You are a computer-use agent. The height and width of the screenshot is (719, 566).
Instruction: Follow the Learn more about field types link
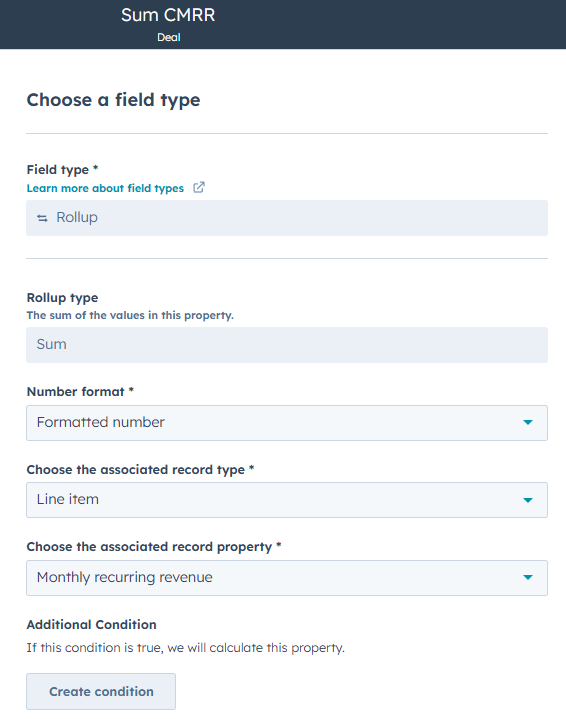point(105,188)
